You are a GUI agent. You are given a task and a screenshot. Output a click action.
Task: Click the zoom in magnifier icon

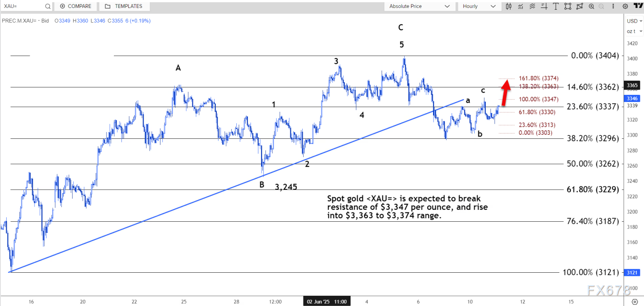pyautogui.click(x=591, y=6)
